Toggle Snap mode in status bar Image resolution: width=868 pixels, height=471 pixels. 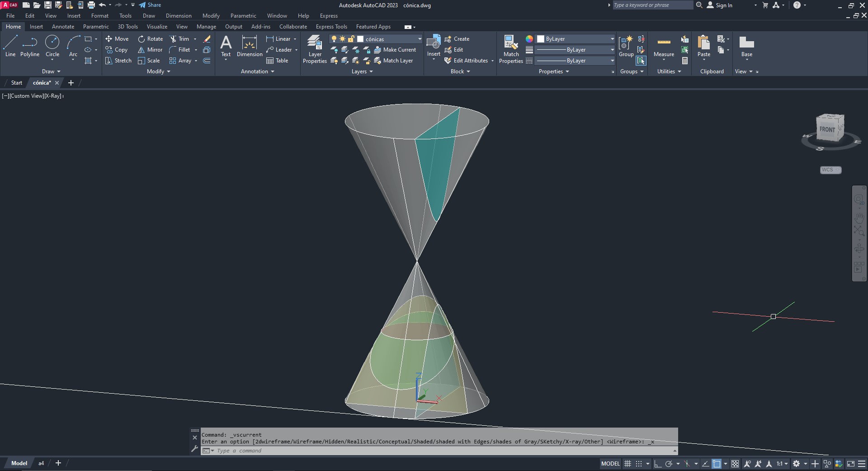pos(639,464)
